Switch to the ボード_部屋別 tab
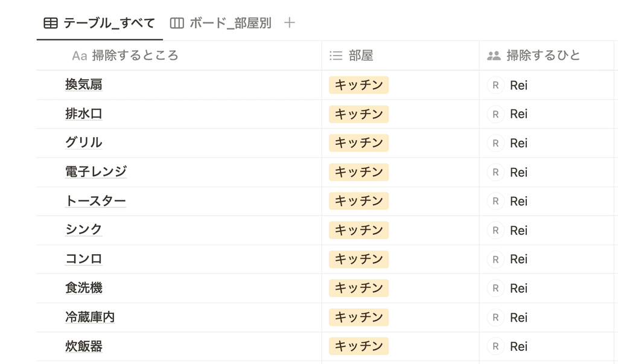 click(221, 24)
